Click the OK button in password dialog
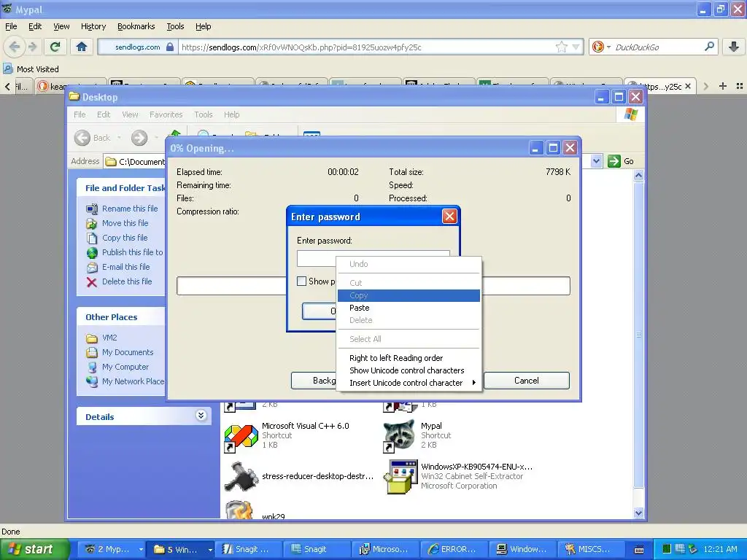The width and height of the screenshot is (747, 560). 320,311
